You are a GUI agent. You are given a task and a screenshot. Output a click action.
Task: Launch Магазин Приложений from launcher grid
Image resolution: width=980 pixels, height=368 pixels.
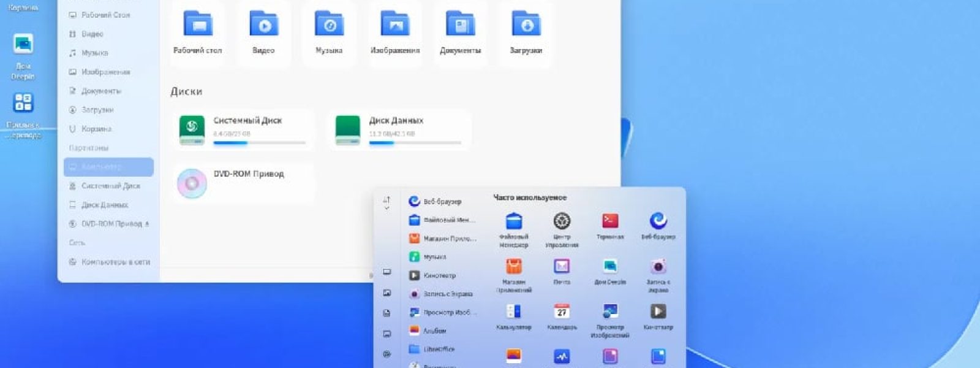513,275
